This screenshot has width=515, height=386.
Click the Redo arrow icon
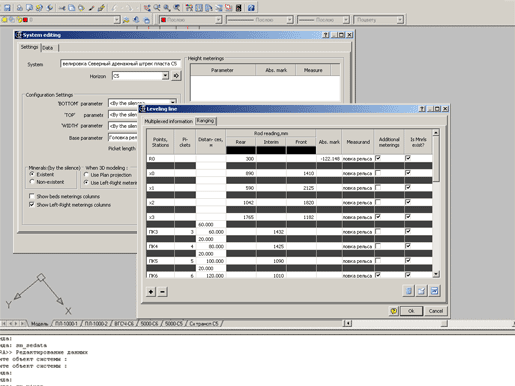(x=128, y=7)
